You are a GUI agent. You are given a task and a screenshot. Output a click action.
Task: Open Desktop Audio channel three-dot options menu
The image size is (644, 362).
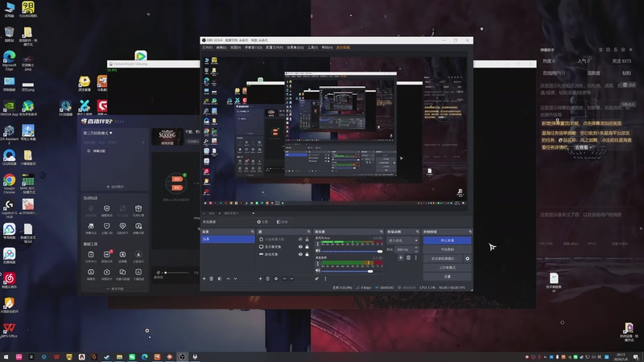(x=317, y=264)
